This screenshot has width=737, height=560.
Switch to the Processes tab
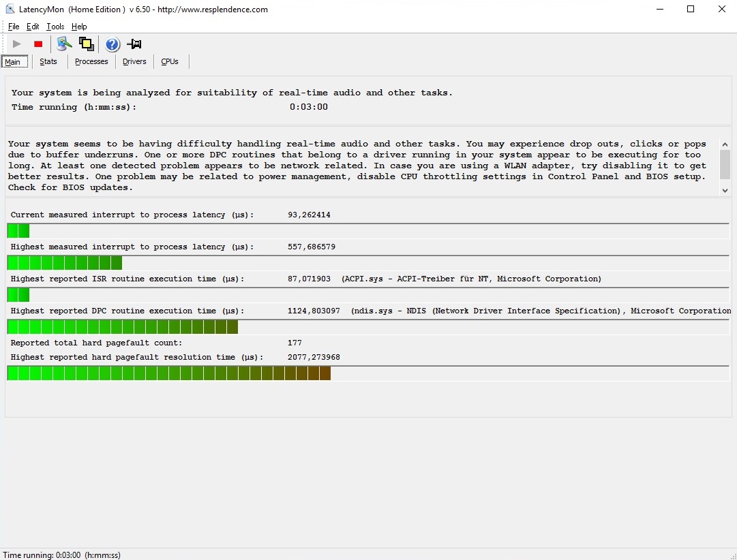coord(91,61)
